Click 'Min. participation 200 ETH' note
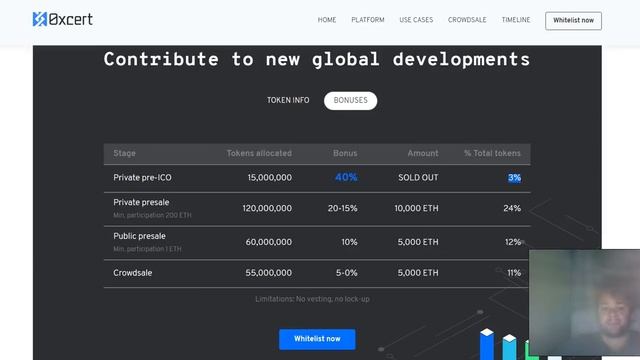 152,215
